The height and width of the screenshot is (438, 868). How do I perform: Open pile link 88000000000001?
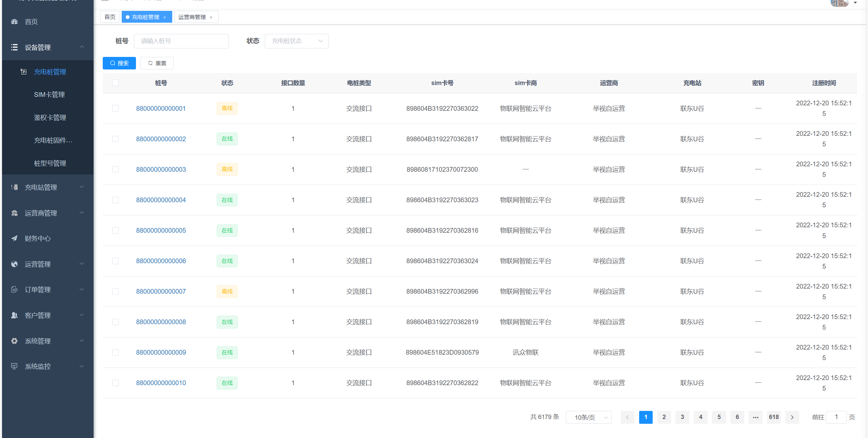161,108
